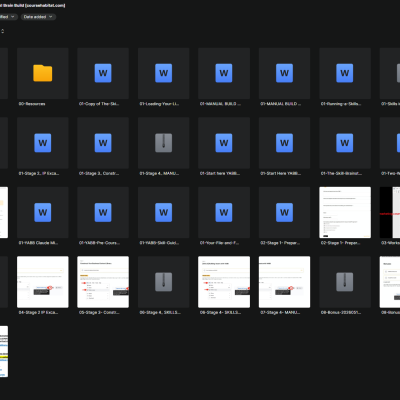
Task: Open the '01-Copy of The Ski...' Word file
Action: pyautogui.click(x=103, y=73)
